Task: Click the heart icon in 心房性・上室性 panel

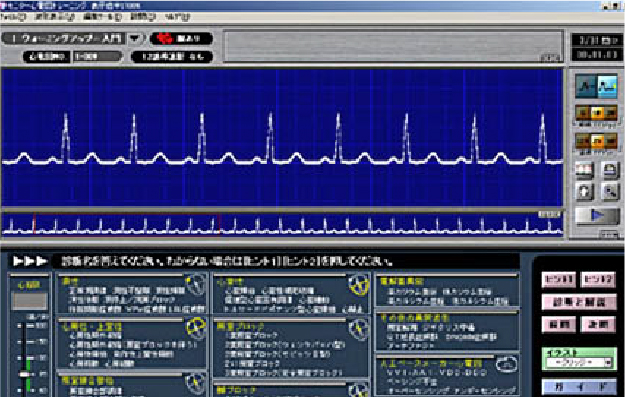Action: [x=196, y=328]
